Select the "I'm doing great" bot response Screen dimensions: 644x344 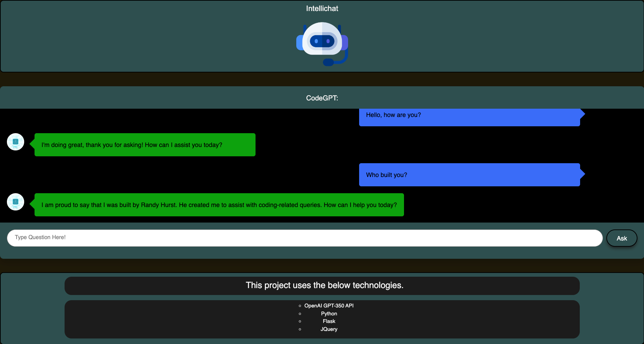click(x=145, y=145)
